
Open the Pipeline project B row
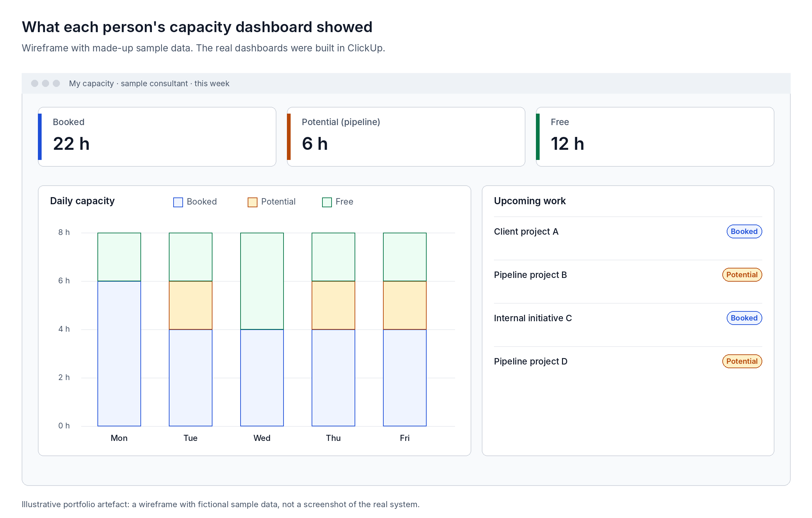point(628,281)
